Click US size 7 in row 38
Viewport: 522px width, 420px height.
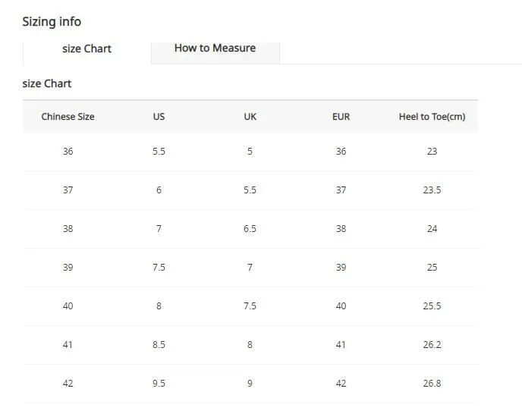click(x=159, y=229)
